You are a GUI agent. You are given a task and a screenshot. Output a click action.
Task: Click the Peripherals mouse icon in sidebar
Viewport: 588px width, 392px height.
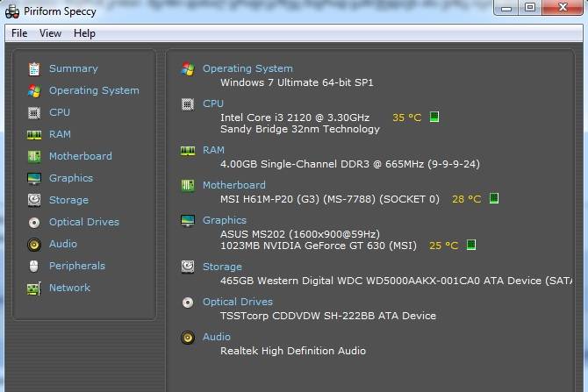tap(33, 266)
